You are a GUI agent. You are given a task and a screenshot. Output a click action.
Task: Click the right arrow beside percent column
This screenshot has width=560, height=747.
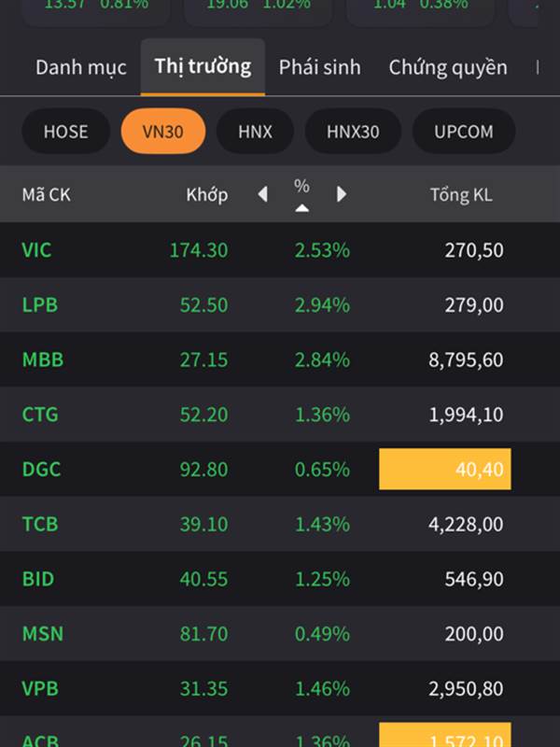342,194
